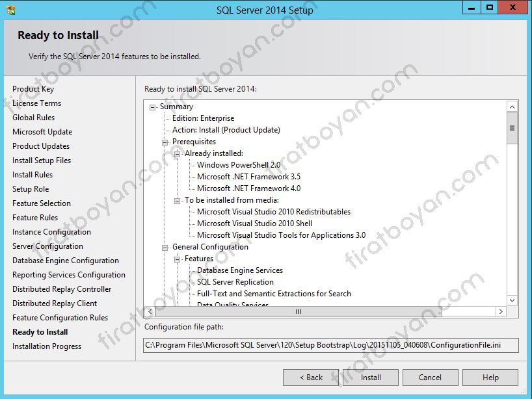The height and width of the screenshot is (399, 532).
Task: Click the horizontal scrollbar left arrow
Action: tap(150, 311)
